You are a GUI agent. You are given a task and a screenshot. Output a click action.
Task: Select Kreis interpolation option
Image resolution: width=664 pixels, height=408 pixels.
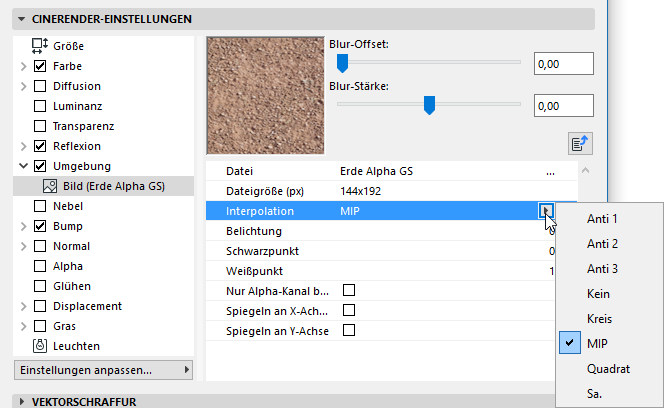pos(600,319)
